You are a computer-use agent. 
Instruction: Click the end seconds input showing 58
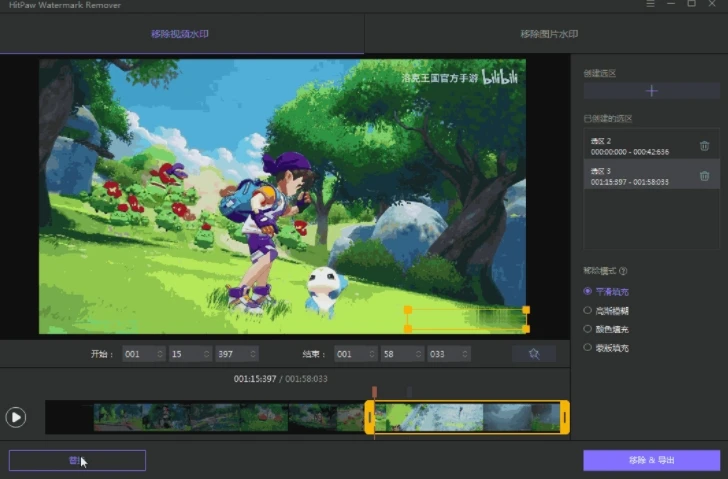pos(402,354)
